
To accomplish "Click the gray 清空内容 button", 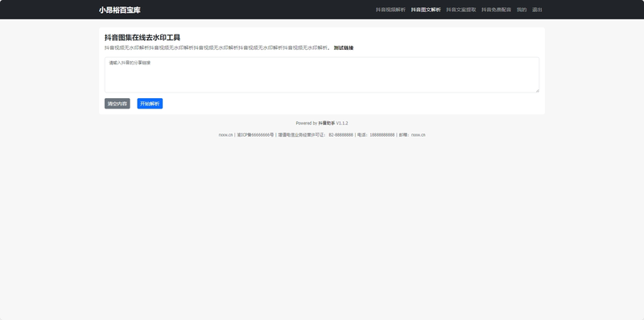I will click(x=117, y=104).
